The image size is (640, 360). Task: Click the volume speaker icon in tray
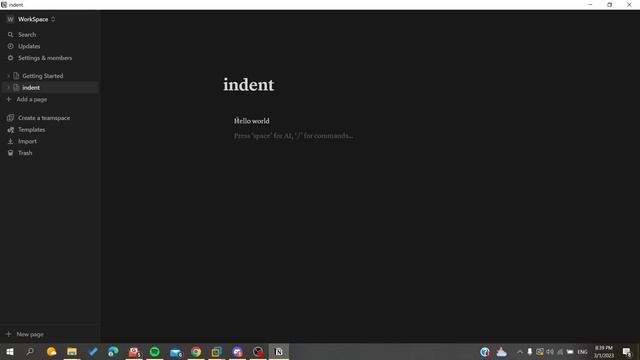click(x=550, y=352)
